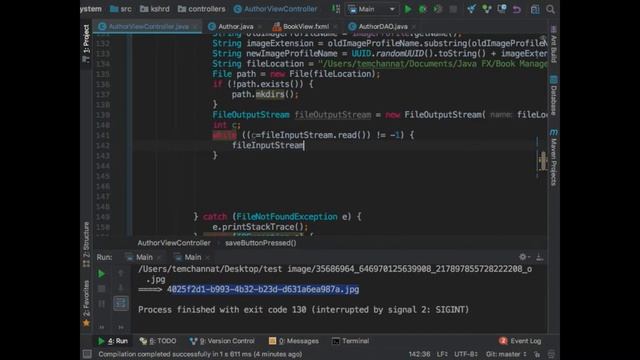The image size is (640, 360).
Task: Click the editor line with fileInputStream on line 142
Action: tap(268, 145)
